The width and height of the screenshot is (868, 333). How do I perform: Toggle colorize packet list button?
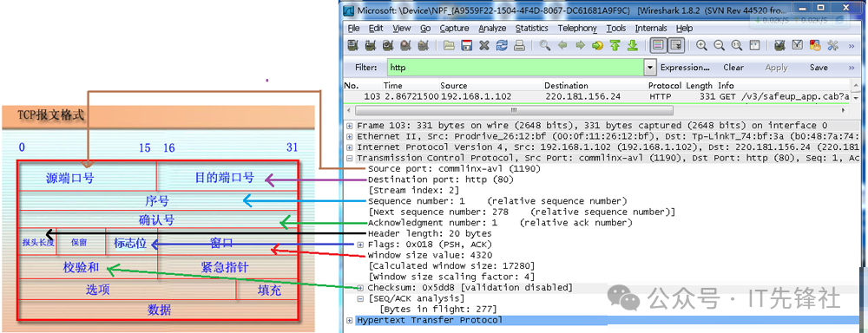point(658,46)
